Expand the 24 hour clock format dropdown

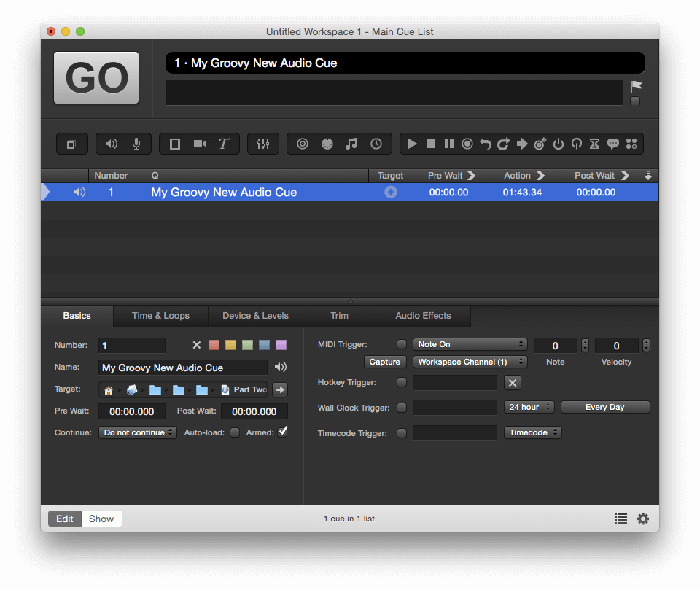point(529,407)
